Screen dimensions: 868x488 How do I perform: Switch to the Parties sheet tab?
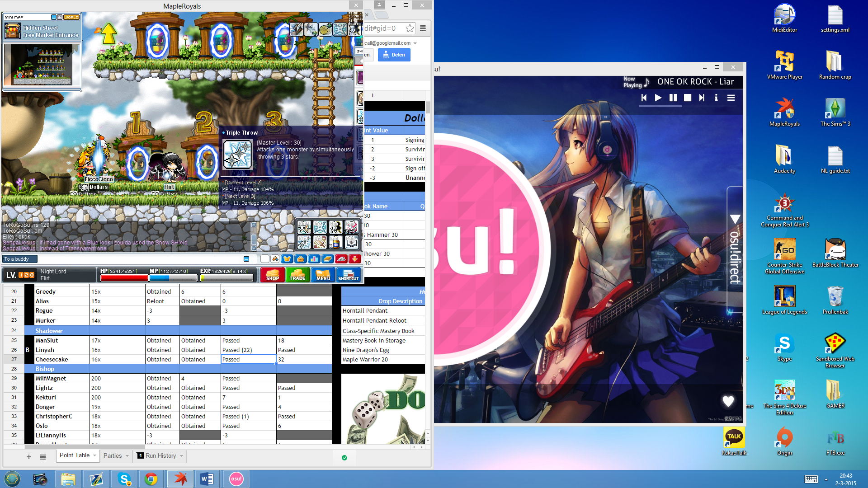113,455
